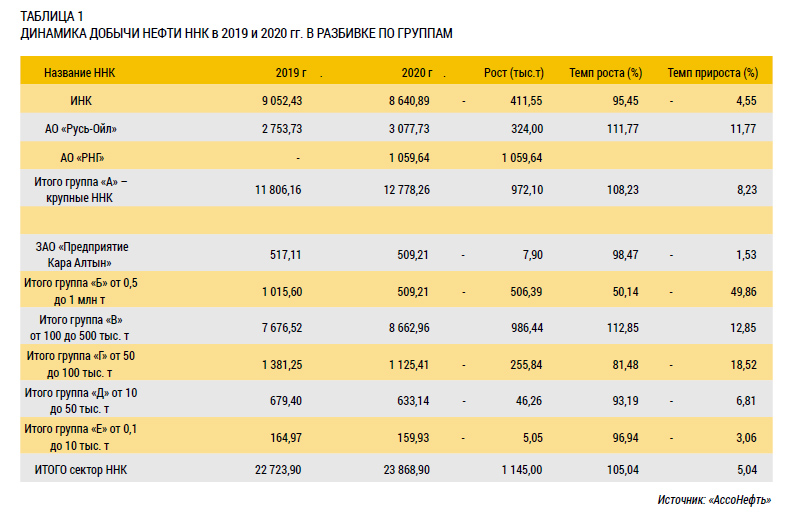Click the 'Рост (тыс.т)' column header
Viewport: 794px width, 512px height.
[513, 73]
